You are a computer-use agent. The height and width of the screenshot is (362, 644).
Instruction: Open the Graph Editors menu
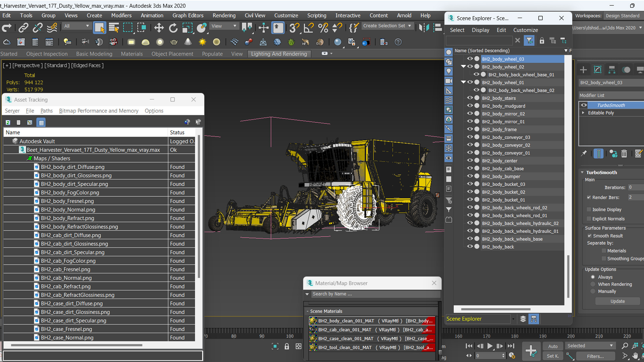click(x=188, y=15)
